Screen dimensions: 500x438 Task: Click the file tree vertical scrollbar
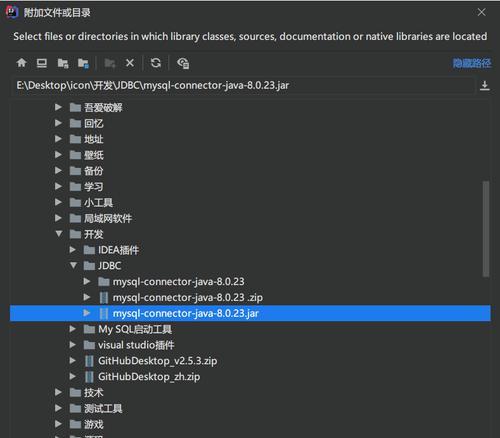coord(486,229)
